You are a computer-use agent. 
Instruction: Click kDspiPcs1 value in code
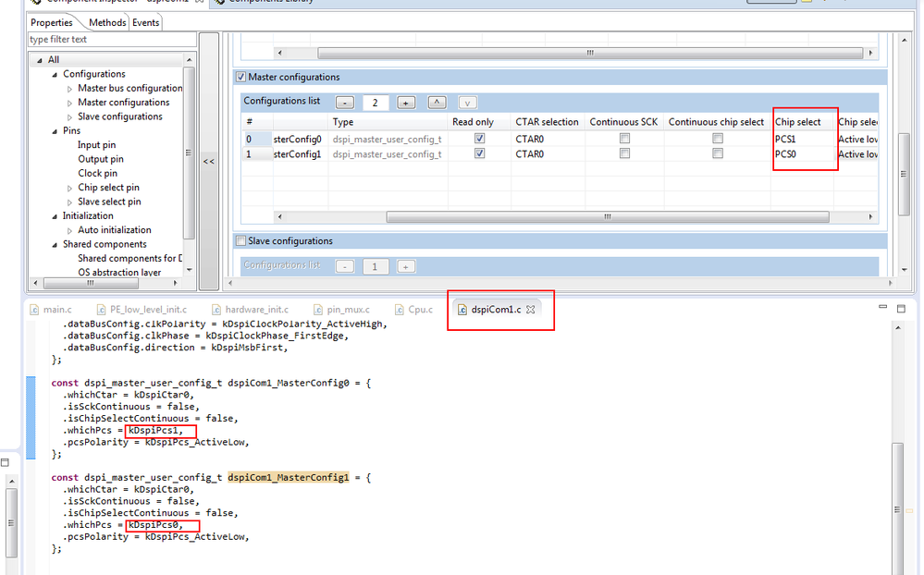156,430
